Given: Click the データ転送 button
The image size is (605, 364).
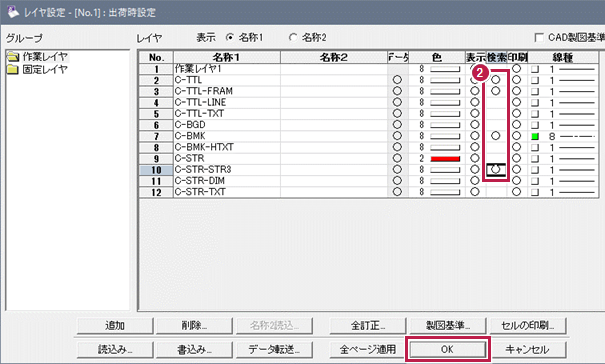Looking at the screenshot, I should click(x=274, y=350).
